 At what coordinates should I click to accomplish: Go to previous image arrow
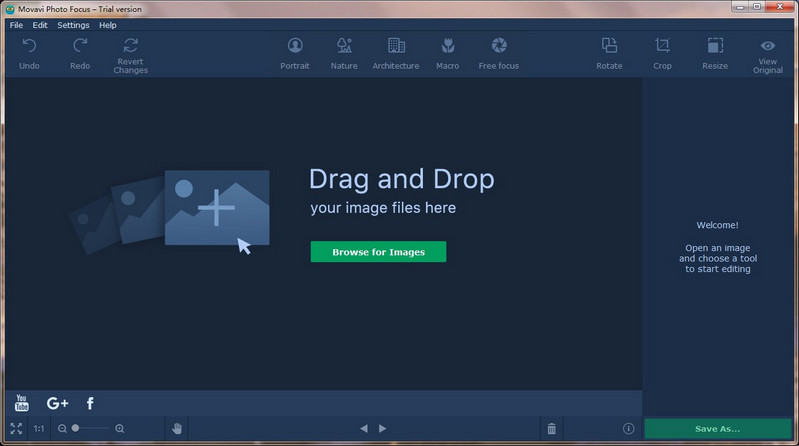364,429
